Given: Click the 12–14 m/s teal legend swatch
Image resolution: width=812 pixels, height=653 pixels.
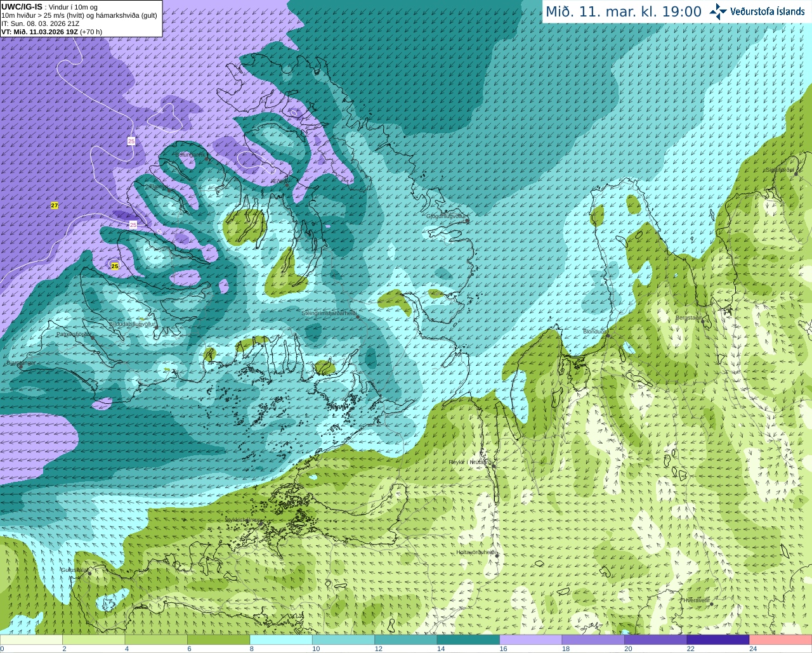Looking at the screenshot, I should pos(406,640).
